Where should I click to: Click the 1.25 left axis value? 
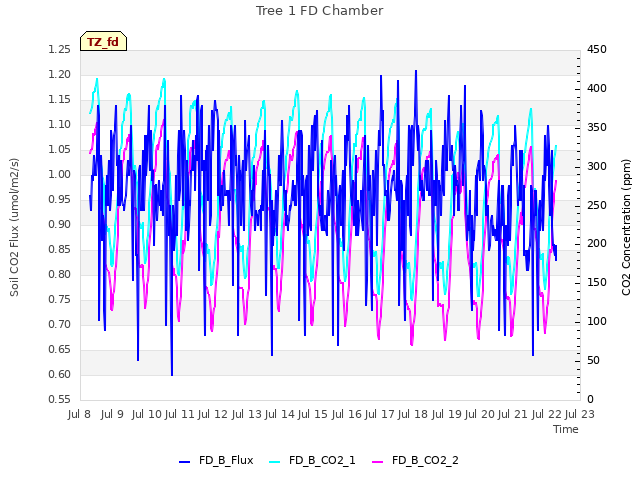point(60,50)
